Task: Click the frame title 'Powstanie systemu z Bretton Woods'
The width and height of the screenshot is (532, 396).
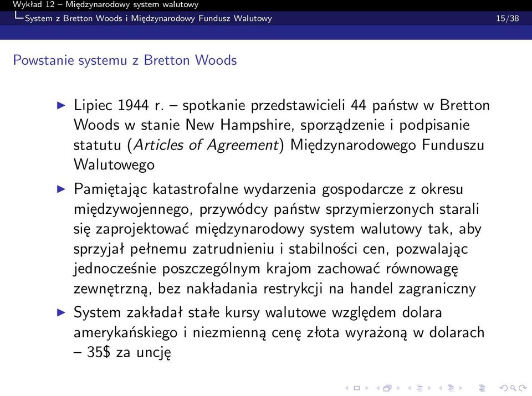Action: (x=125, y=60)
